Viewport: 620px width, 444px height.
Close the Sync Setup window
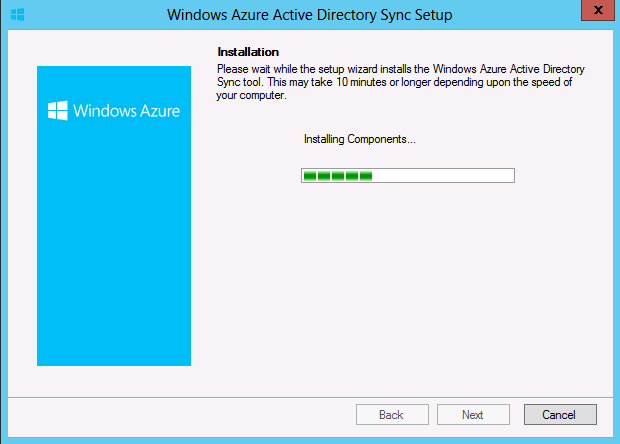598,10
